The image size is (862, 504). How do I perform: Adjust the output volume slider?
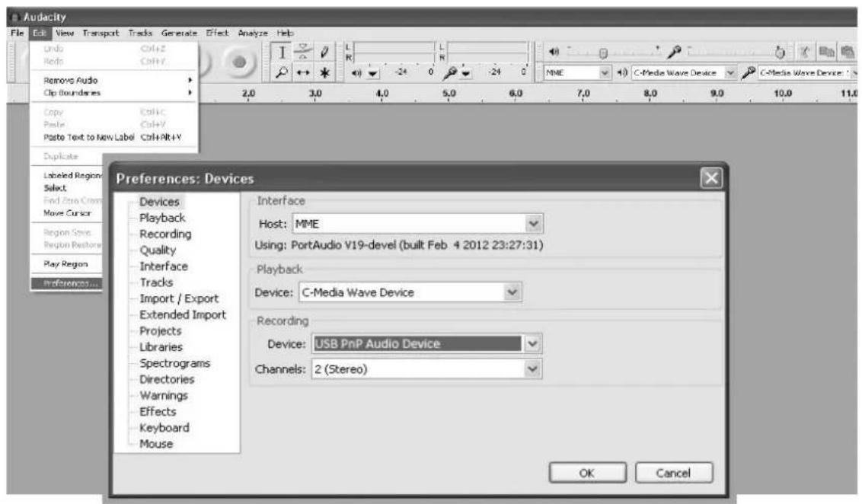pyautogui.click(x=613, y=53)
